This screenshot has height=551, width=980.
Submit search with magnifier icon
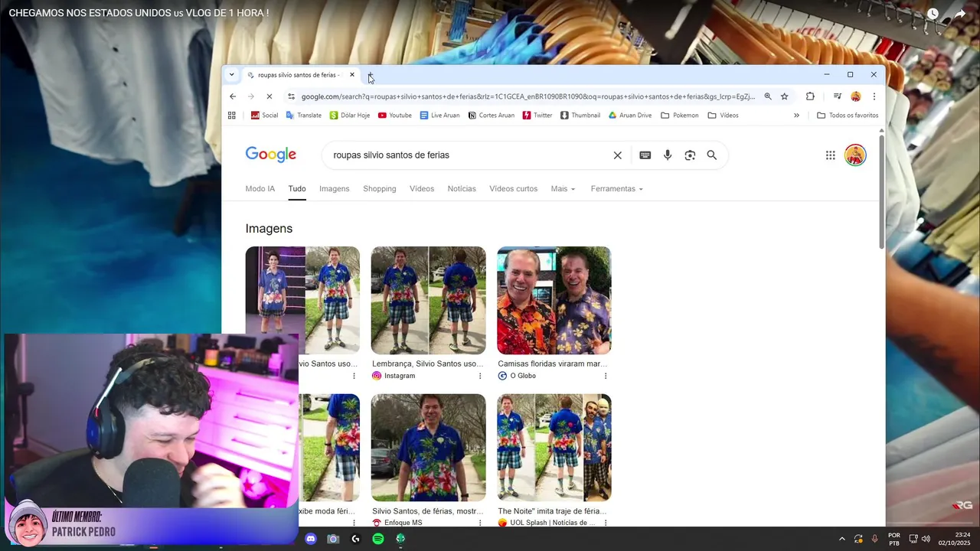[712, 155]
